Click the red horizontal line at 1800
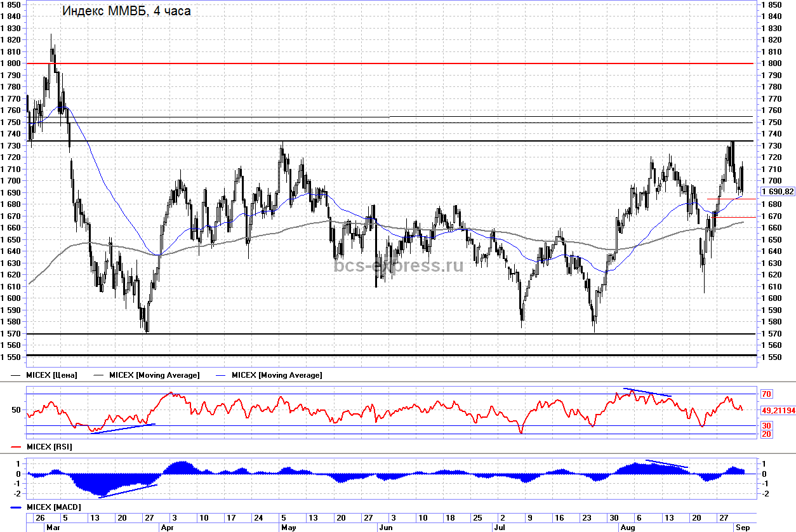The height and width of the screenshot is (532, 796). pos(381,63)
